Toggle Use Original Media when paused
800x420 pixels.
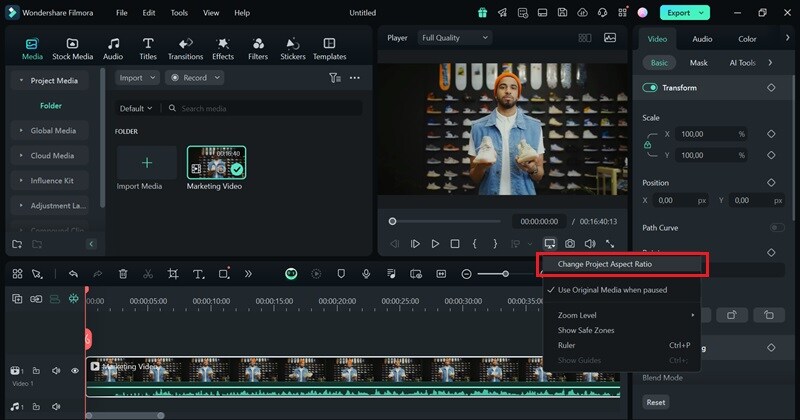point(612,290)
